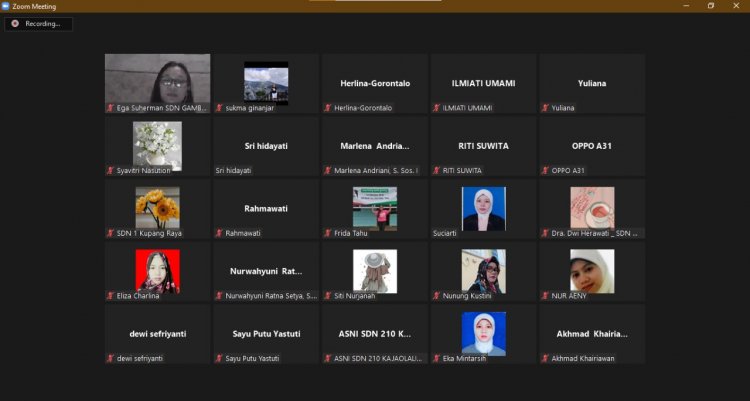Select the OPPO A31 large name in tile
This screenshot has height=401, width=750.
tap(592, 146)
